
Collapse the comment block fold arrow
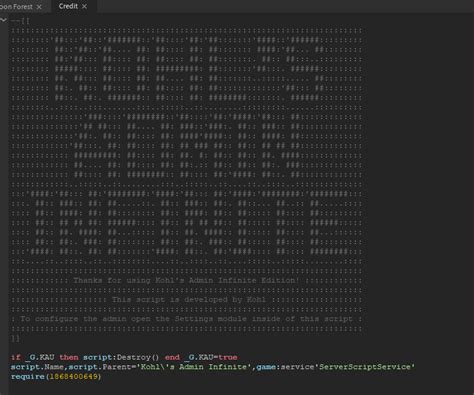(x=3, y=20)
